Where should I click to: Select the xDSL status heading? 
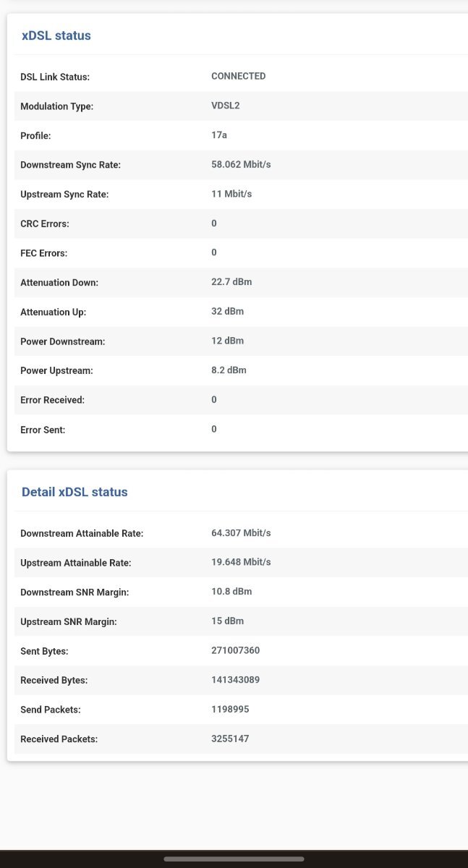(x=56, y=35)
